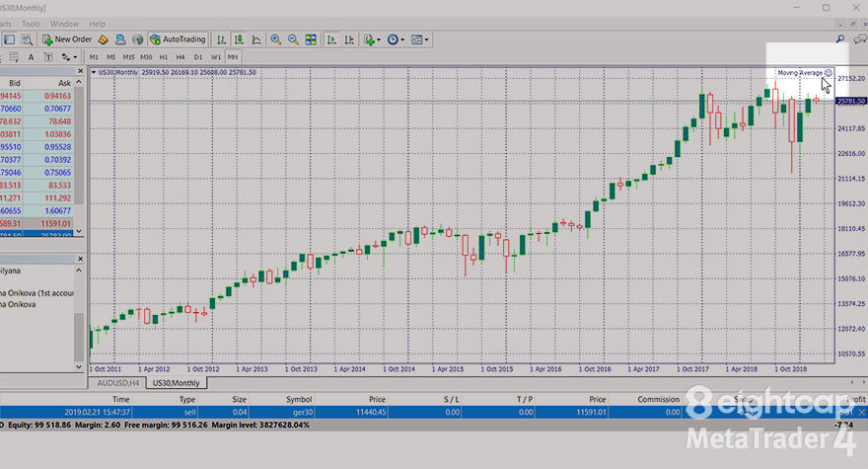Viewport: 868px width, 469px height.
Task: Select the M30 timeframe
Action: 146,57
